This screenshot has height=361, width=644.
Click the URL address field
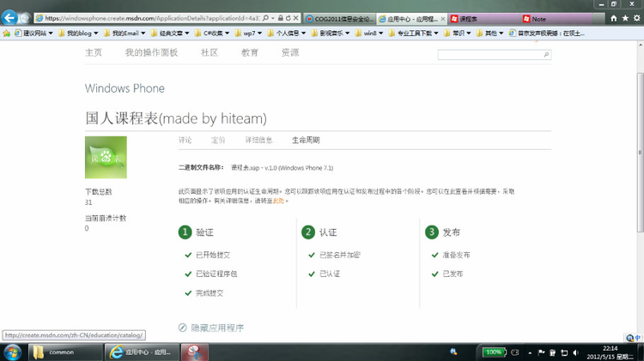tap(152, 18)
